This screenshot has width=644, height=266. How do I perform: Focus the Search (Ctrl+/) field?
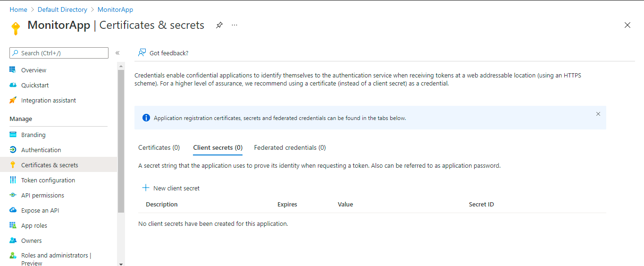pos(59,53)
